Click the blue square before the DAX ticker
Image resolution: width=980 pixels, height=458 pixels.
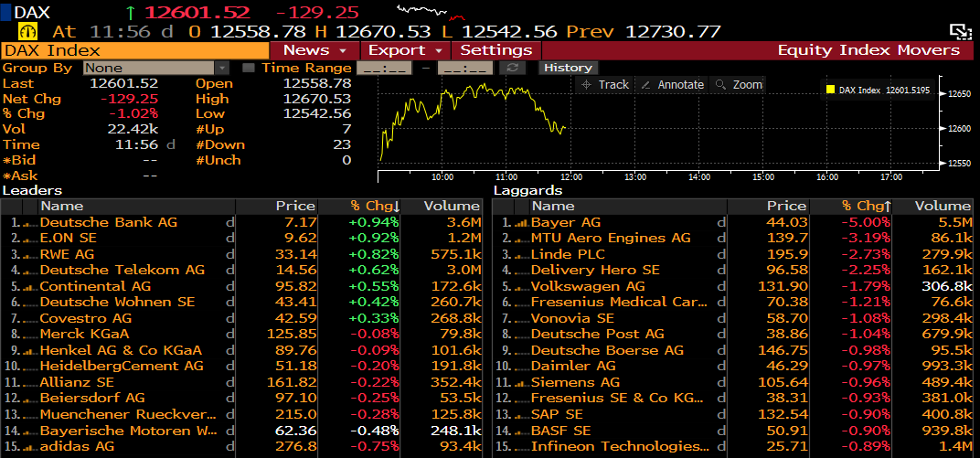click(x=5, y=12)
